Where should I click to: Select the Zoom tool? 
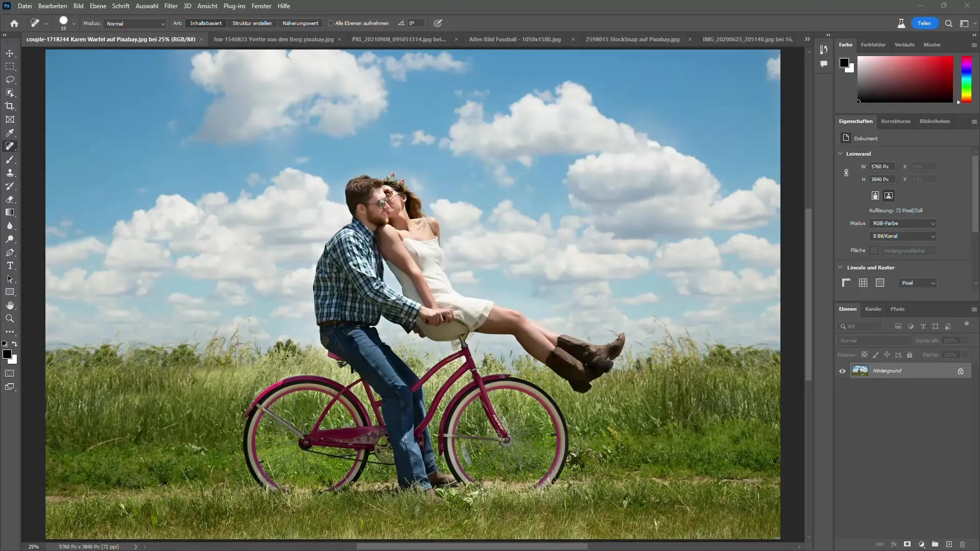(x=10, y=318)
